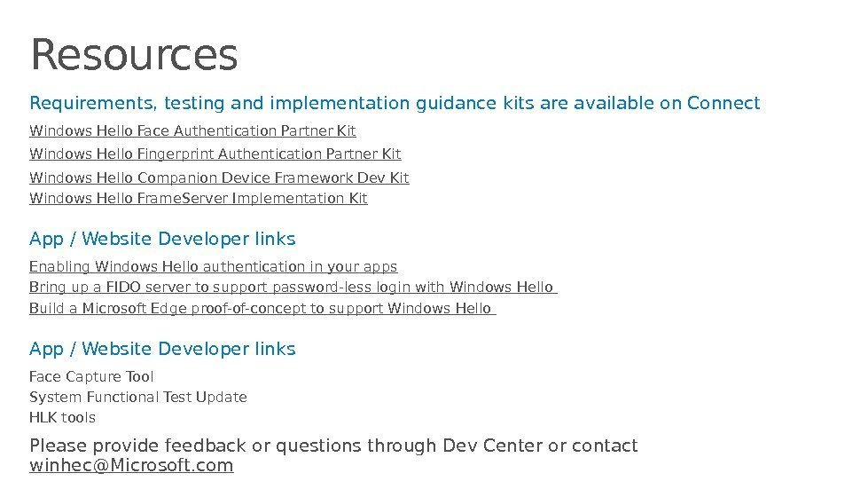Click the Requirements, testing and implementation heading
This screenshot has width=868, height=489.
tap(222, 104)
